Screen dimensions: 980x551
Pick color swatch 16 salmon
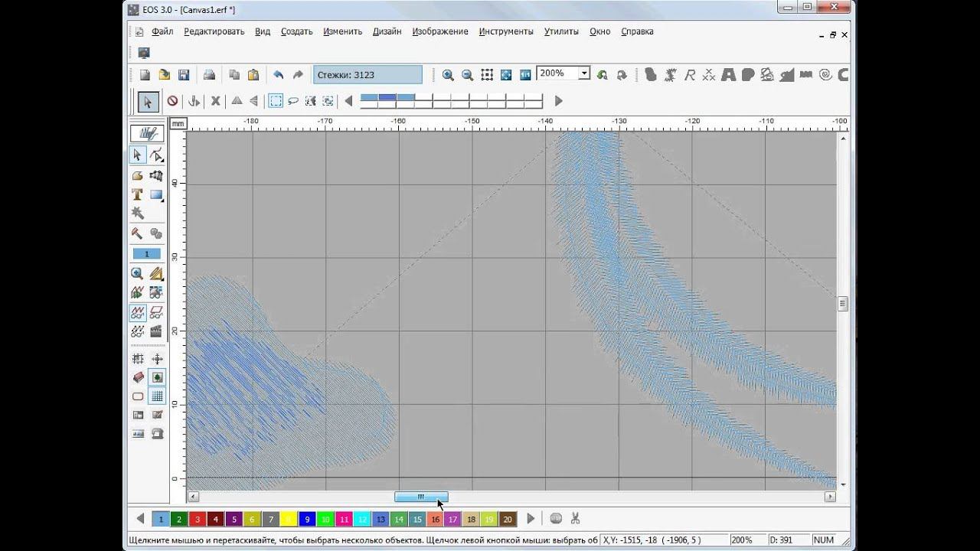(x=435, y=519)
